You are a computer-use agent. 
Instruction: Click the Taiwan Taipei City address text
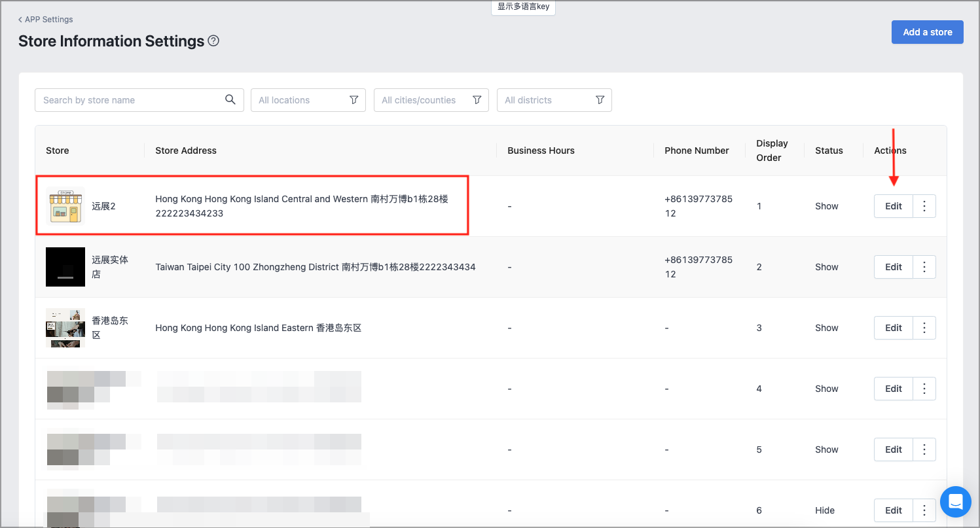[316, 267]
